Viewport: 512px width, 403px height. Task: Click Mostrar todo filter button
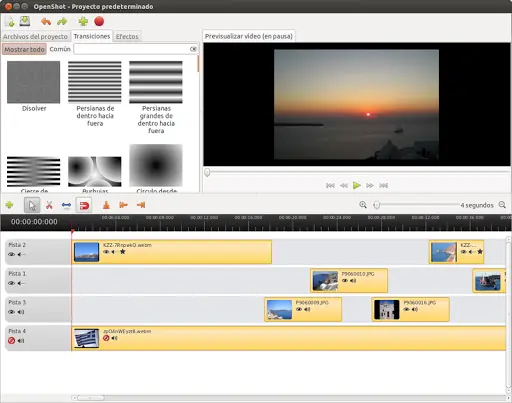[24, 49]
